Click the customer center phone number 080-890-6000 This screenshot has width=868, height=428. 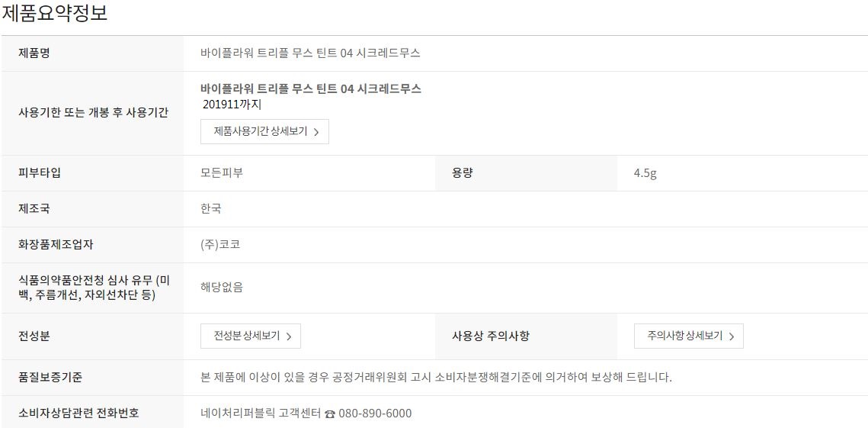point(376,414)
